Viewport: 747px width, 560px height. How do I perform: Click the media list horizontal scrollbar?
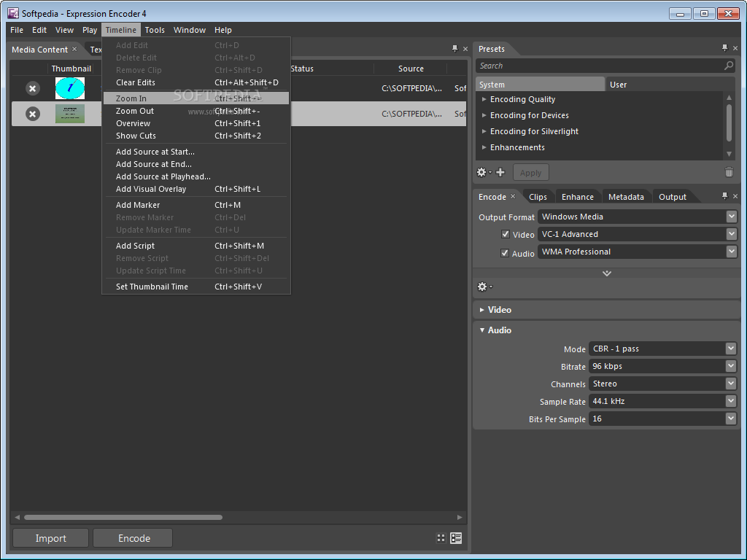(123, 517)
